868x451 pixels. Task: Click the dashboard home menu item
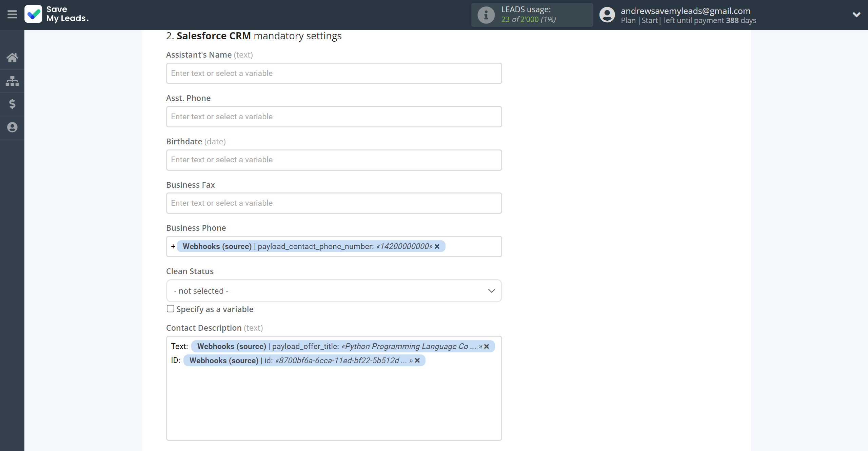(x=13, y=57)
